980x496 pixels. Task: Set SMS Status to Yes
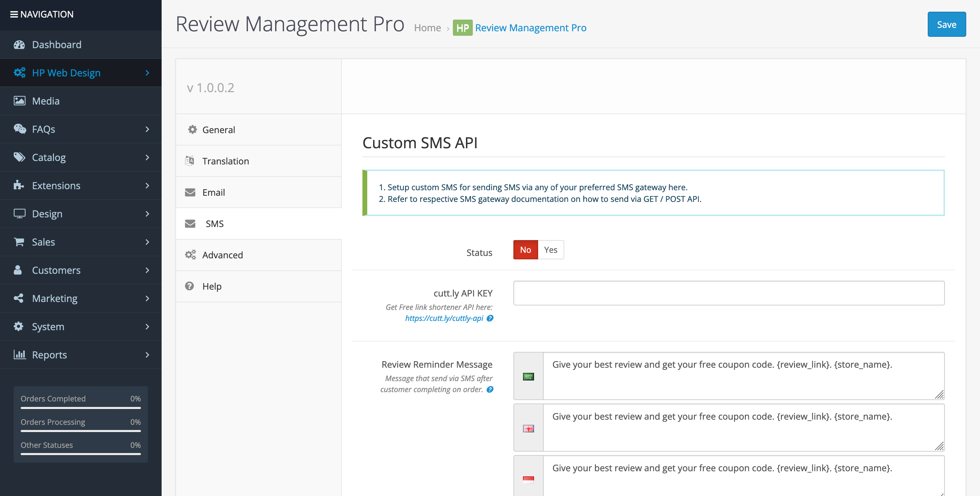pyautogui.click(x=551, y=250)
